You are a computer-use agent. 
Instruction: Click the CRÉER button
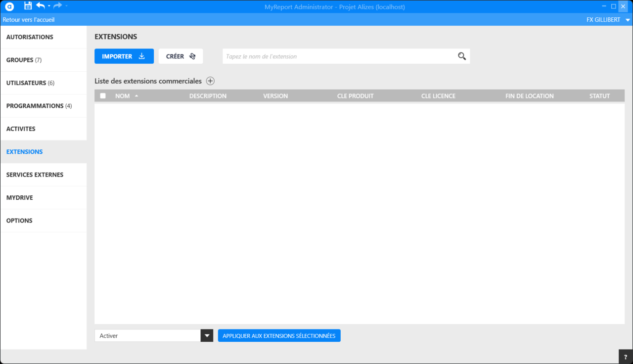click(181, 56)
